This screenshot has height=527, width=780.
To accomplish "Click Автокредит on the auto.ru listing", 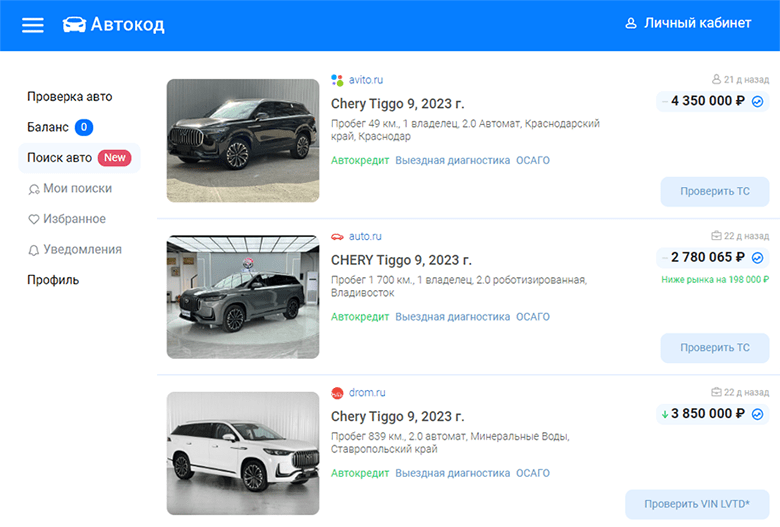I will coord(360,316).
